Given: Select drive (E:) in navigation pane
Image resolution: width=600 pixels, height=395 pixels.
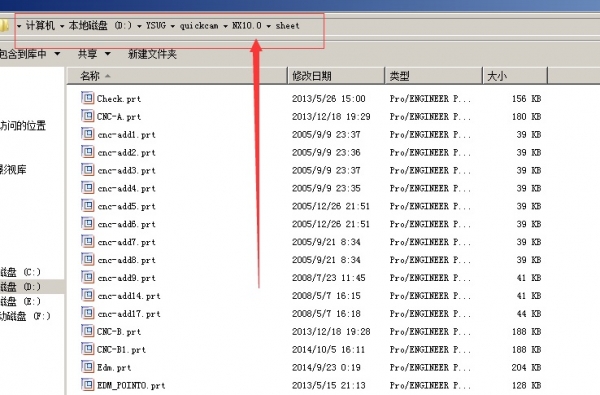Looking at the screenshot, I should (x=20, y=301).
